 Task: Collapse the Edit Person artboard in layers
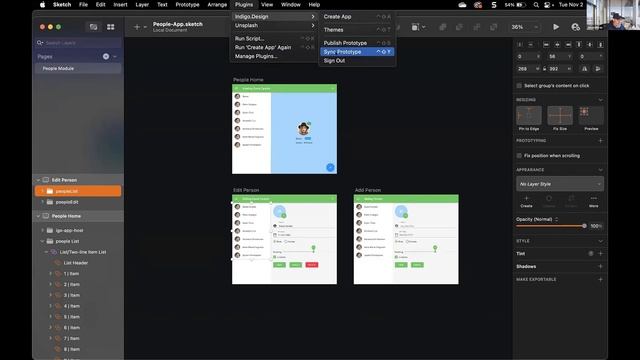point(38,180)
